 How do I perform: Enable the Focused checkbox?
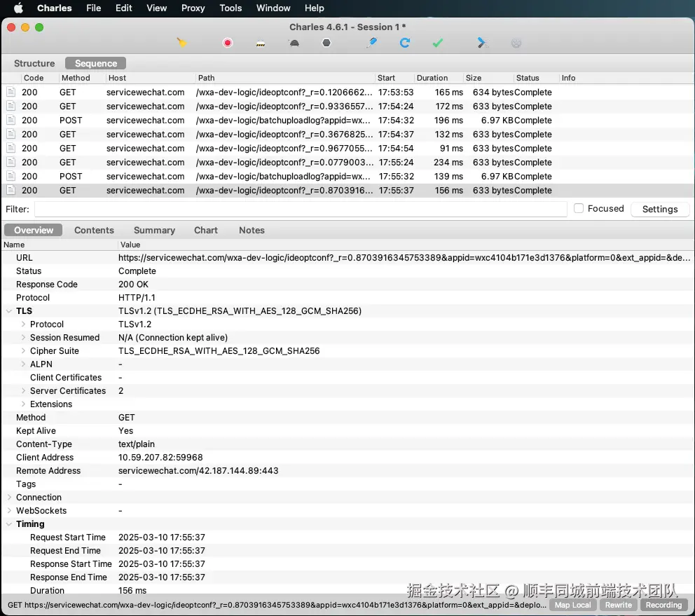(x=579, y=208)
